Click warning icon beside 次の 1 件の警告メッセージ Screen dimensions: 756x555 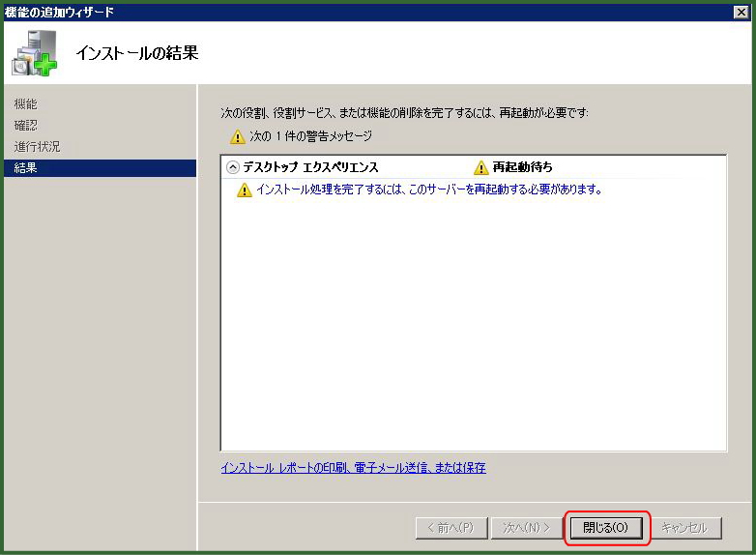[237, 136]
